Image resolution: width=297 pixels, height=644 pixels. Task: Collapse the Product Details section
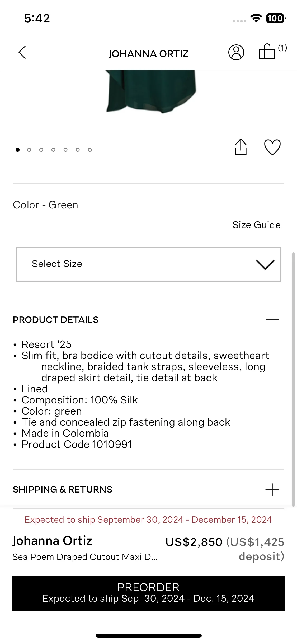272,320
